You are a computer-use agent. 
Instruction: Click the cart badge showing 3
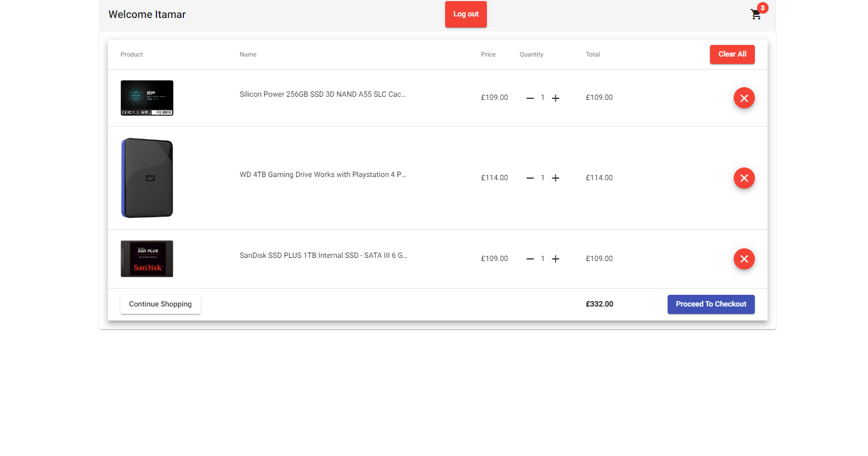click(x=762, y=8)
